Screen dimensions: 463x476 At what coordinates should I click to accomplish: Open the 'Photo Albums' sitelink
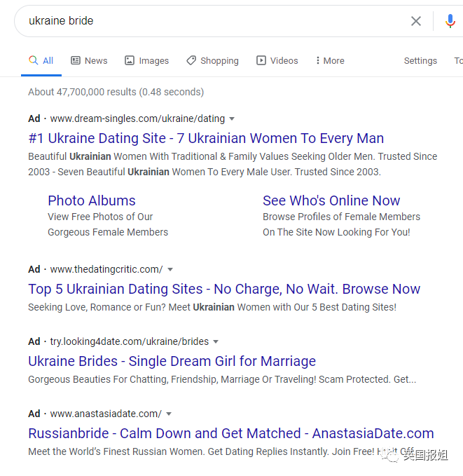pos(92,200)
